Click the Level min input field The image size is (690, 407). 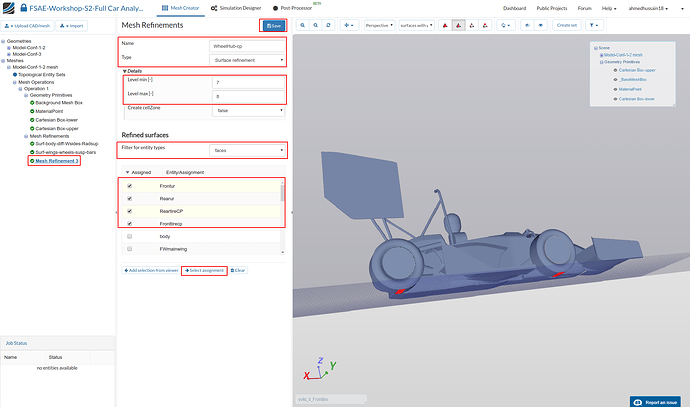(247, 81)
